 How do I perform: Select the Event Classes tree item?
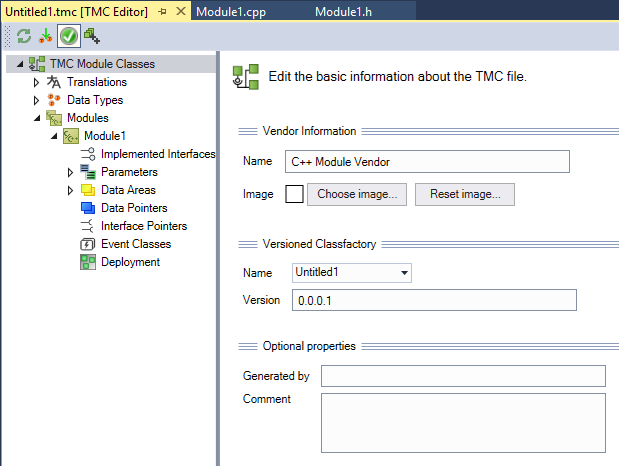click(x=136, y=244)
